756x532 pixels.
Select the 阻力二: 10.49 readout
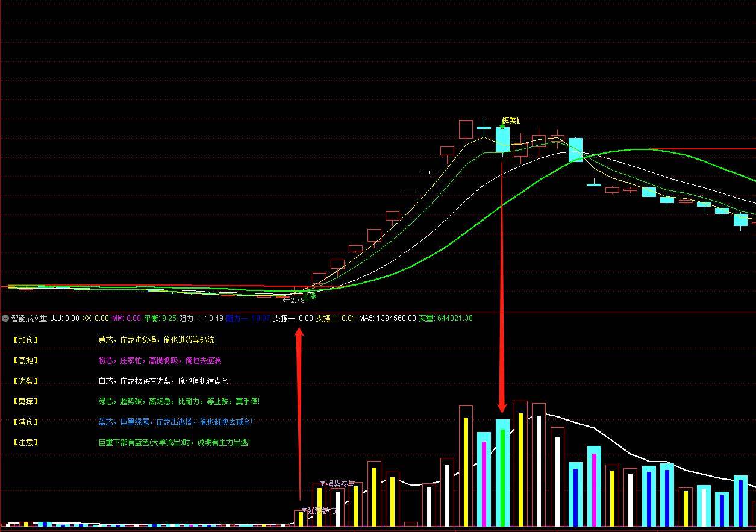point(201,318)
